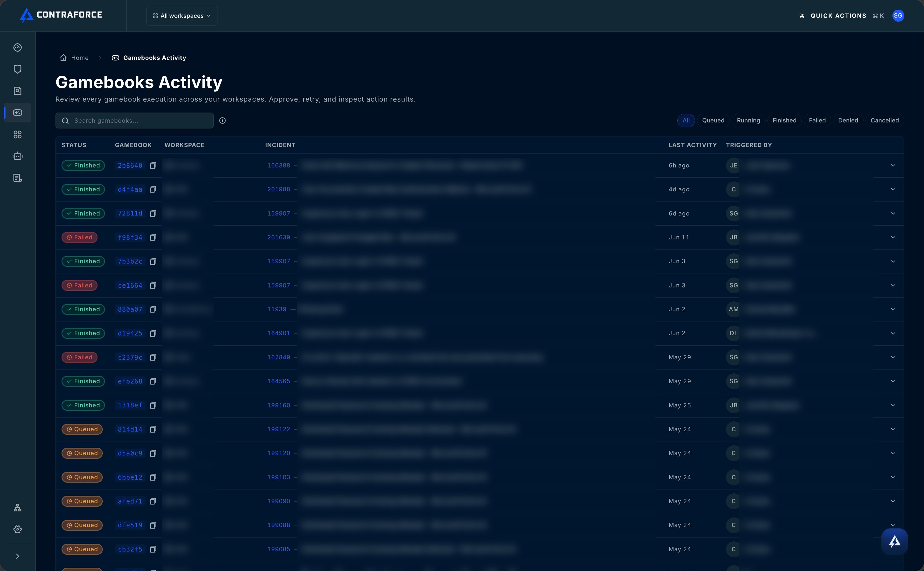Open gamebook link cb32f5
Screen dimensions: 924x571
click(x=130, y=549)
